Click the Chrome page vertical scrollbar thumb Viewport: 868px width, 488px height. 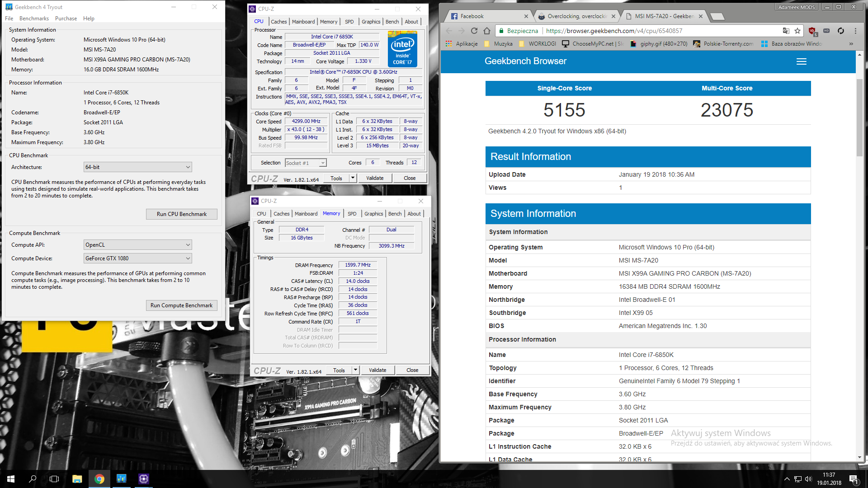860,117
